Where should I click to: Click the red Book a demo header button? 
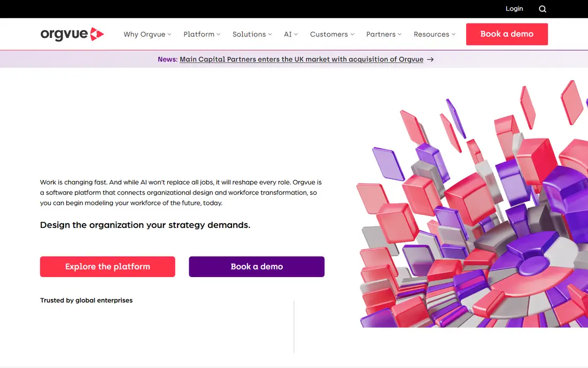tap(507, 34)
